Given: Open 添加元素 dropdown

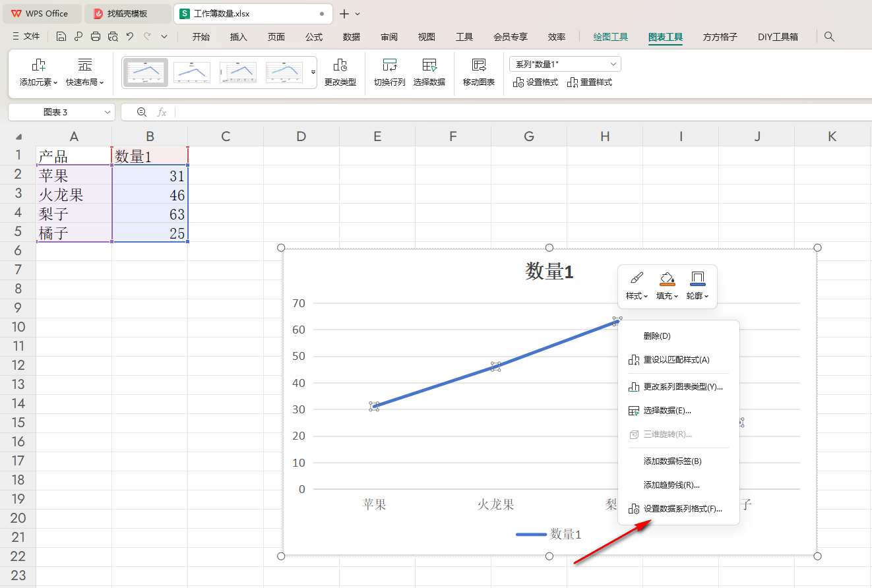Looking at the screenshot, I should coord(39,73).
